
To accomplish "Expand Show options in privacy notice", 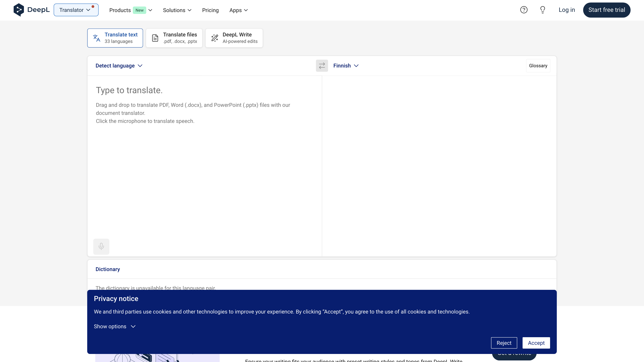I will point(114,326).
